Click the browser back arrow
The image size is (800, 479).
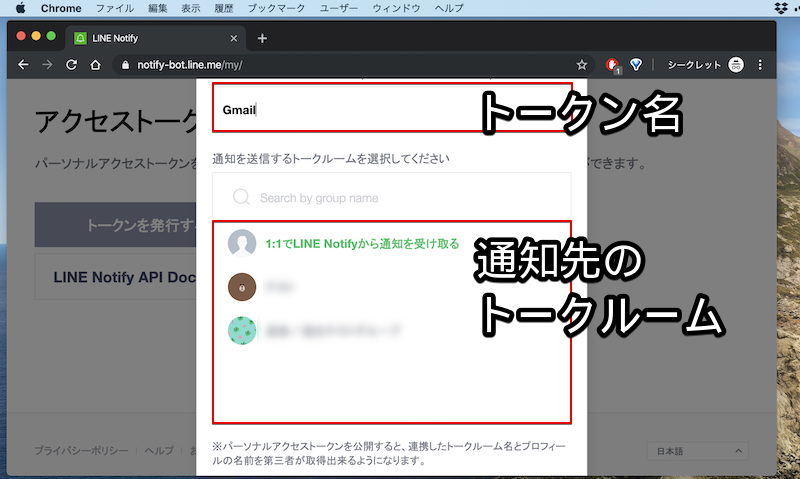22,65
